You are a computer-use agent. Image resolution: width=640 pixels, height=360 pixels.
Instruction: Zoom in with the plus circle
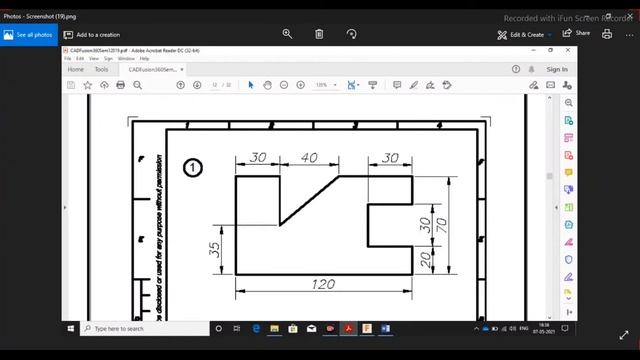[300, 85]
